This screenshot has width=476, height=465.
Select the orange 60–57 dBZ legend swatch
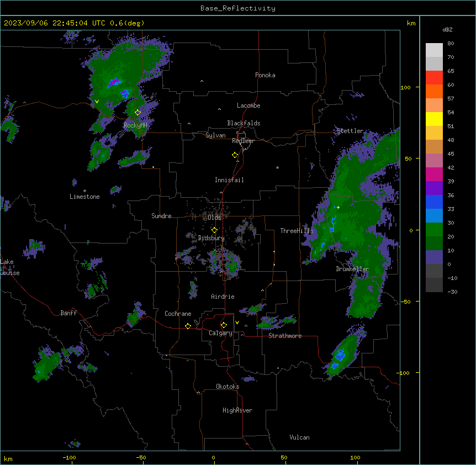click(434, 91)
